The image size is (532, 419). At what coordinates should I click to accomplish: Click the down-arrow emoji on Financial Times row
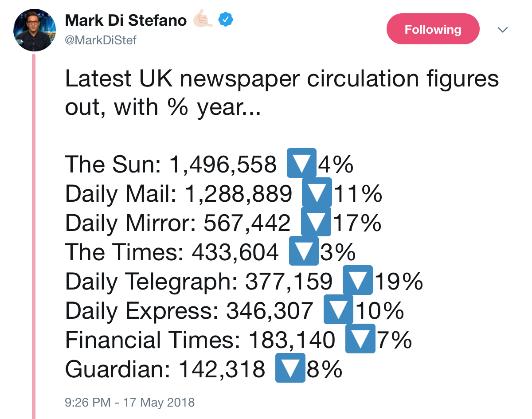coord(360,339)
